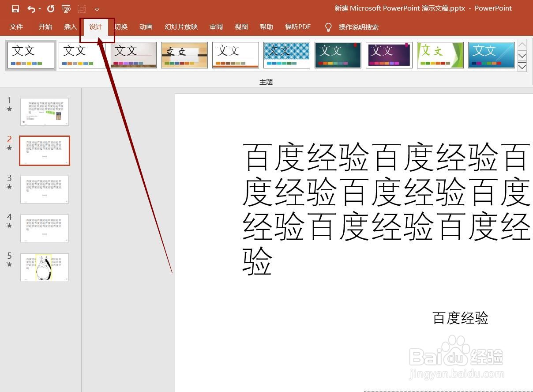Screen dimensions: 533x392
Task: Select the first default white theme
Action: tap(31, 55)
